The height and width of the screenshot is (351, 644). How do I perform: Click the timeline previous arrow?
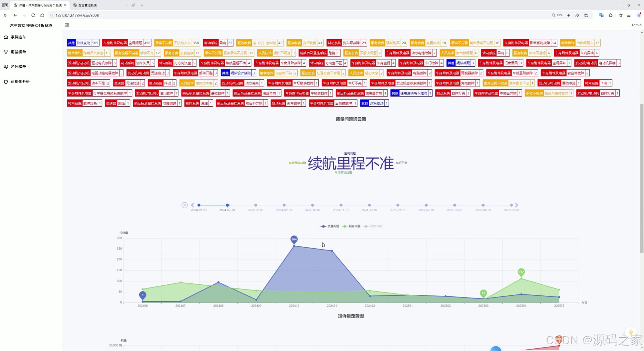coord(193,205)
